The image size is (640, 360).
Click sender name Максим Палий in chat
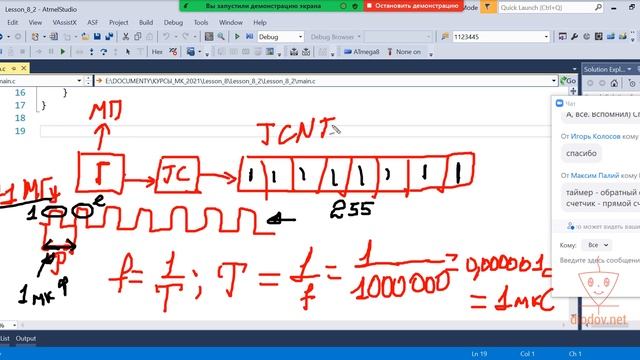coord(595,176)
